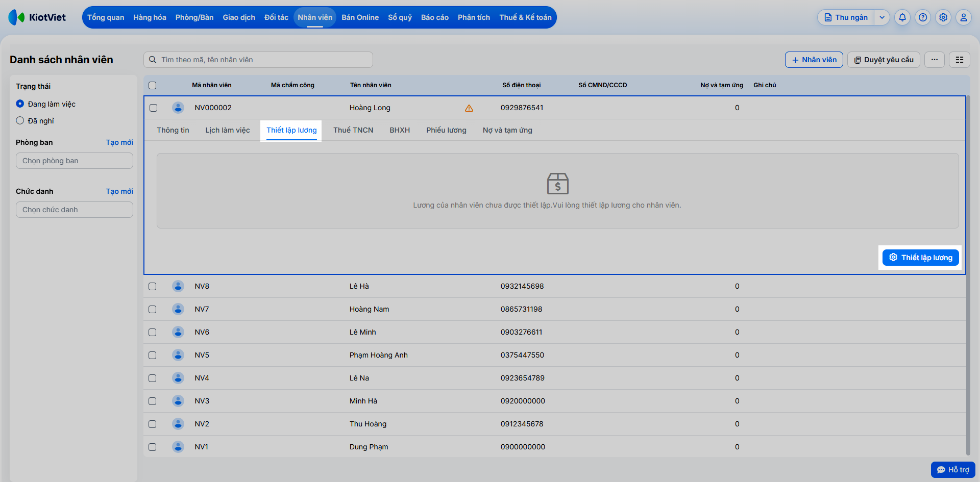Open the Báo cáo menu
The height and width of the screenshot is (482, 980).
[x=435, y=17]
